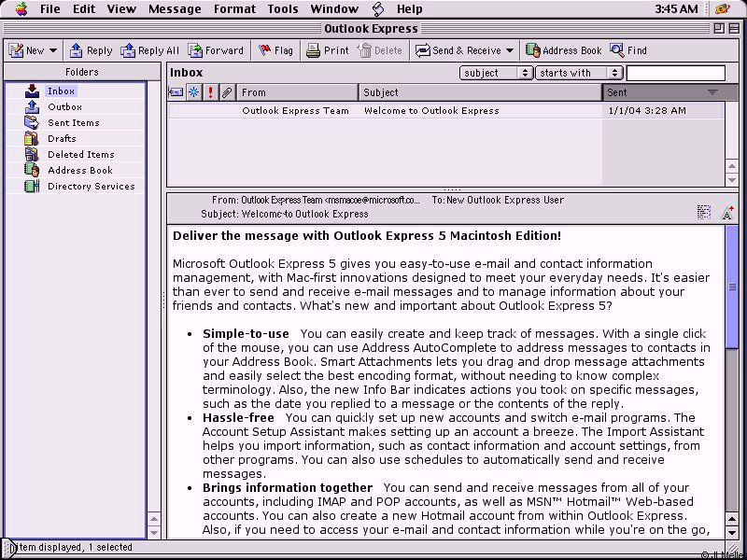Sort messages by the From column
Image resolution: width=747 pixels, height=560 pixels.
297,92
